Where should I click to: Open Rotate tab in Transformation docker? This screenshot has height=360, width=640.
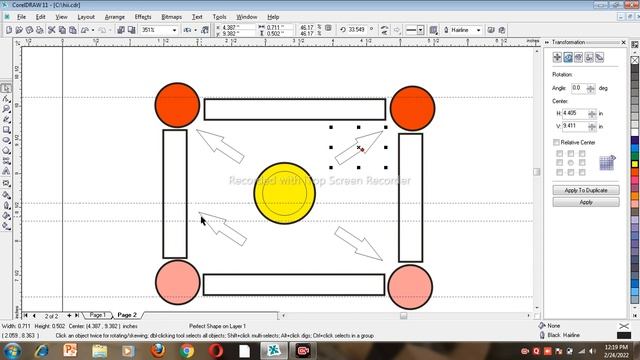click(568, 57)
